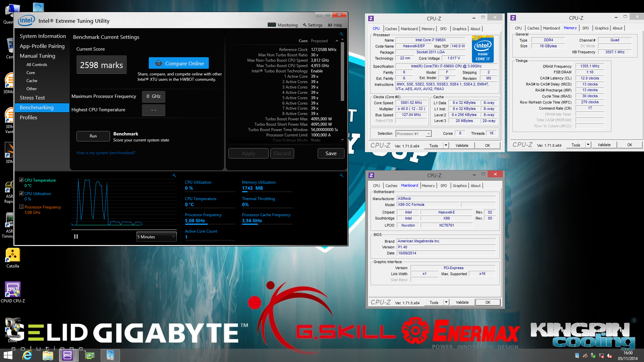Image resolution: width=644 pixels, height=362 pixels.
Task: Run the XTU benchmark
Action: tap(93, 136)
